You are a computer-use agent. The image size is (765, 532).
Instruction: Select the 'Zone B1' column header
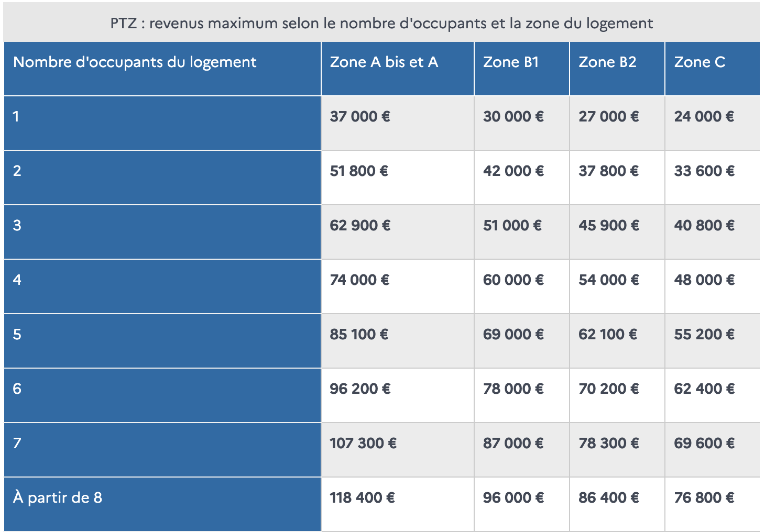[x=522, y=69]
